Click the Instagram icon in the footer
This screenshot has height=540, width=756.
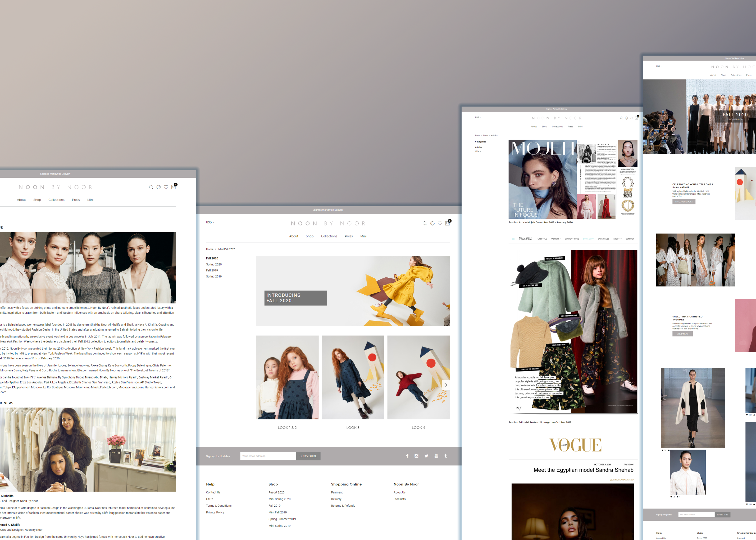tap(416, 456)
